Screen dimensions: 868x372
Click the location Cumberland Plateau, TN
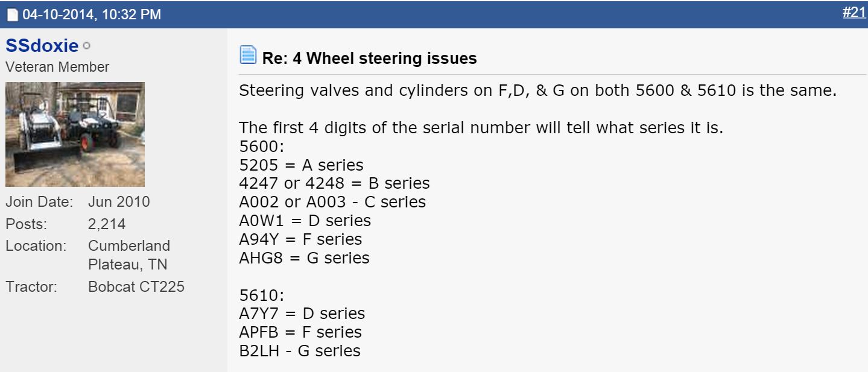128,254
